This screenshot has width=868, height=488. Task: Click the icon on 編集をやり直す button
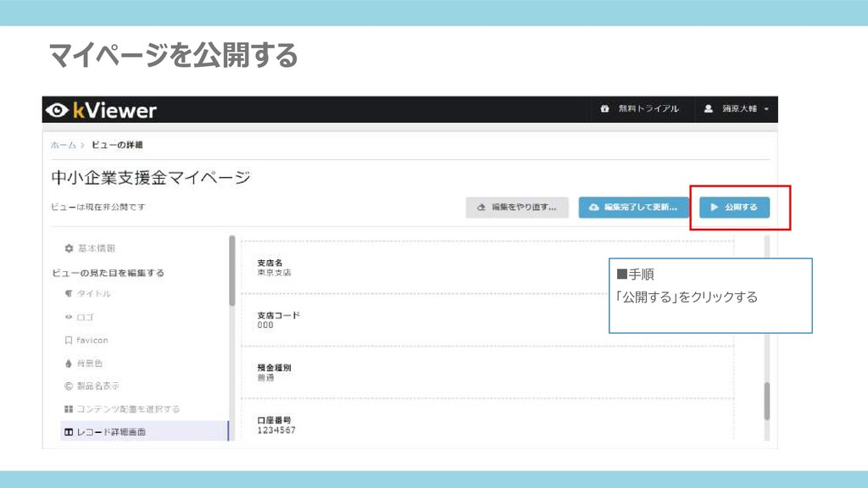(x=481, y=207)
